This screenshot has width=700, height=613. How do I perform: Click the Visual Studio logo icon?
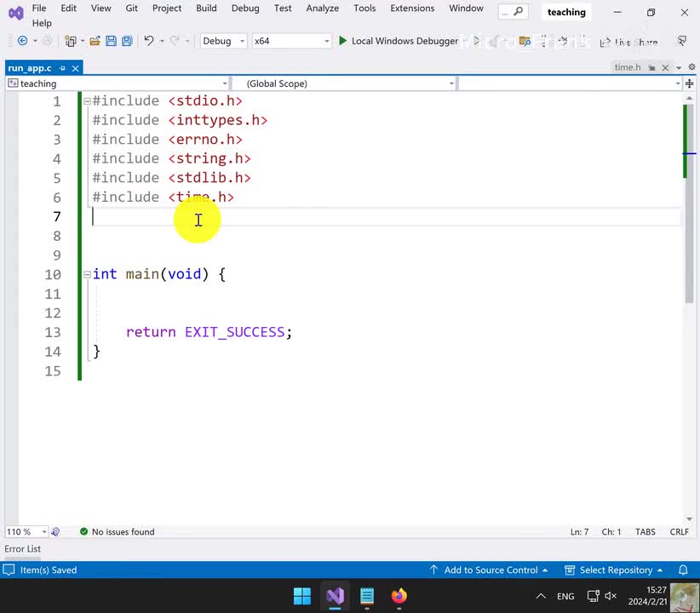click(16, 14)
